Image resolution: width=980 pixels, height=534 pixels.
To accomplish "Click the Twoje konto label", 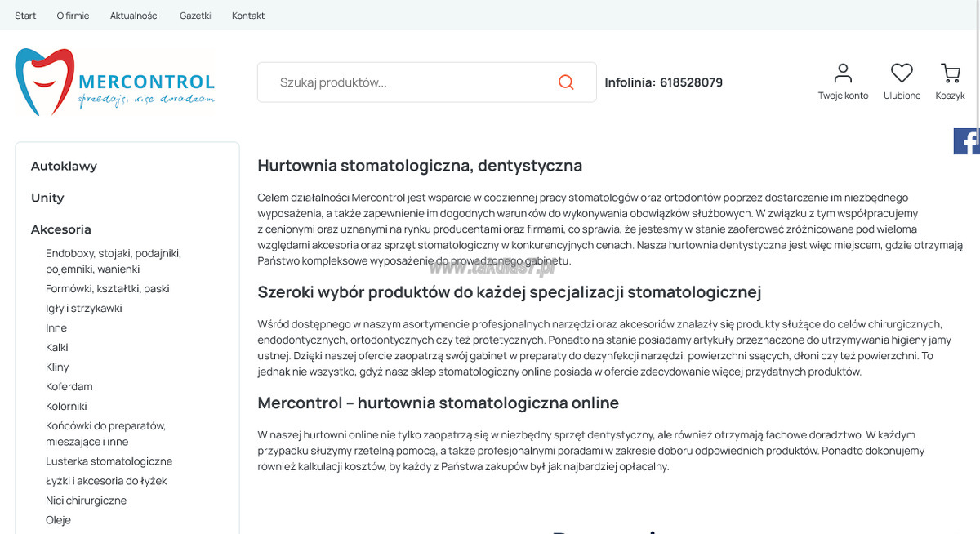I will coord(843,96).
